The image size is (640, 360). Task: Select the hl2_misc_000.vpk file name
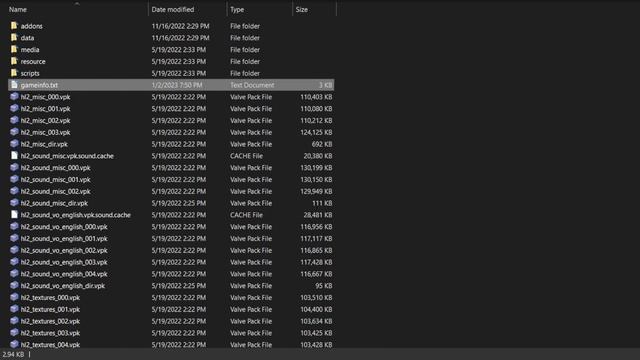click(x=45, y=97)
